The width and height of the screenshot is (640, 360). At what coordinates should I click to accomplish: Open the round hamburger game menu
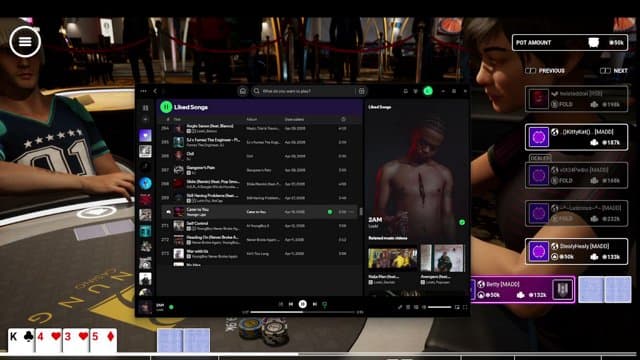pos(25,42)
